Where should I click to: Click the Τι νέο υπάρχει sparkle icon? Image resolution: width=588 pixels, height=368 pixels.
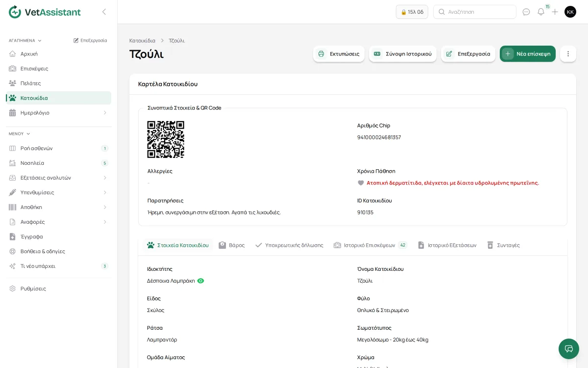[13, 266]
